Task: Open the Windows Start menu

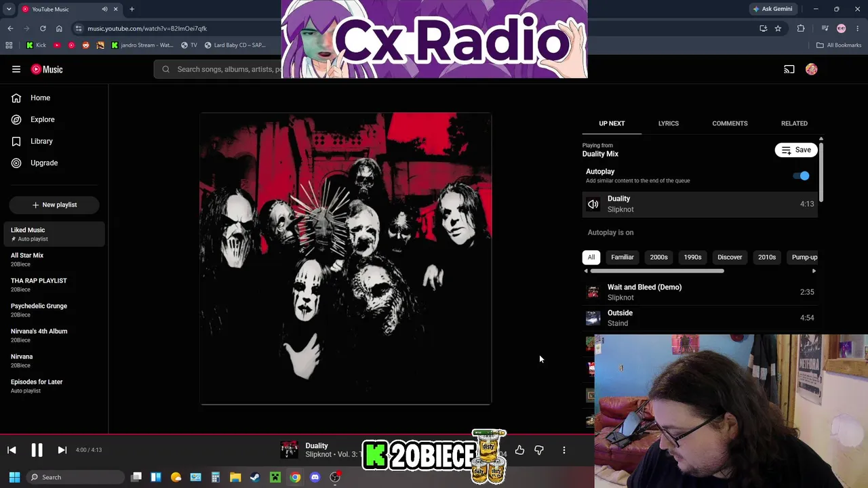Action: tap(14, 477)
